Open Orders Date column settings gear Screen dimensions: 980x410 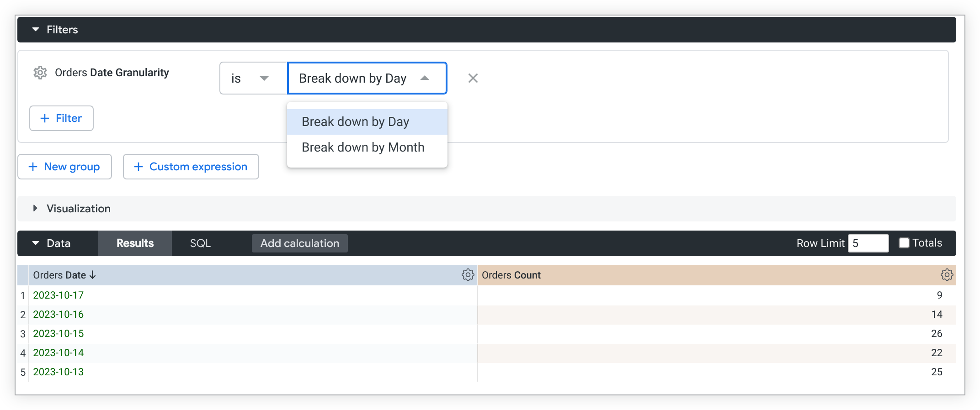click(468, 275)
